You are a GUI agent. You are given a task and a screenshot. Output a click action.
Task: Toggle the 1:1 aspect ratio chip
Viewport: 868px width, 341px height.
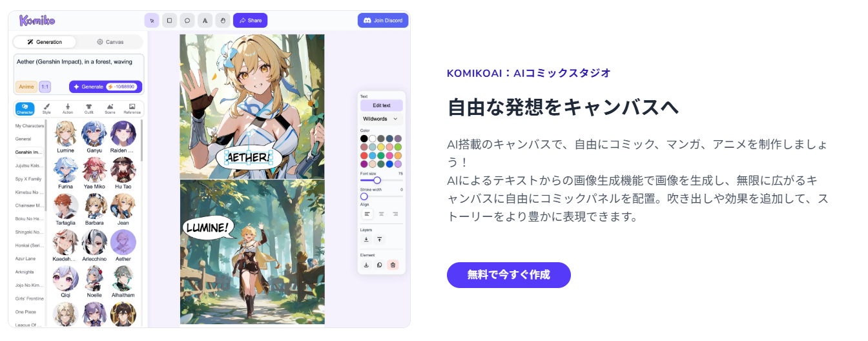pyautogui.click(x=45, y=87)
